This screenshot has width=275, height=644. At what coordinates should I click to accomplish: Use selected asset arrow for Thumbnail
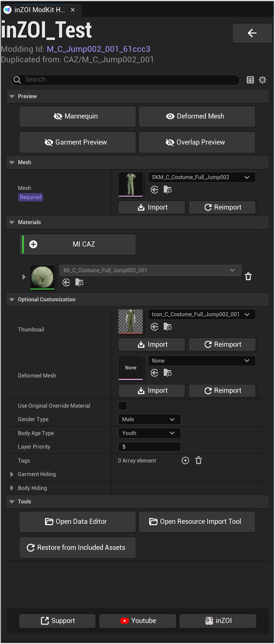point(155,327)
